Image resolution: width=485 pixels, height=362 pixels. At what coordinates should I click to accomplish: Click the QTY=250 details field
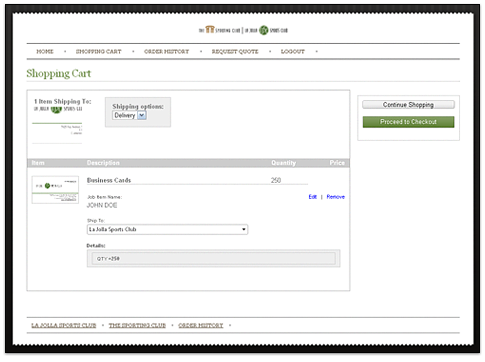pyautogui.click(x=214, y=258)
